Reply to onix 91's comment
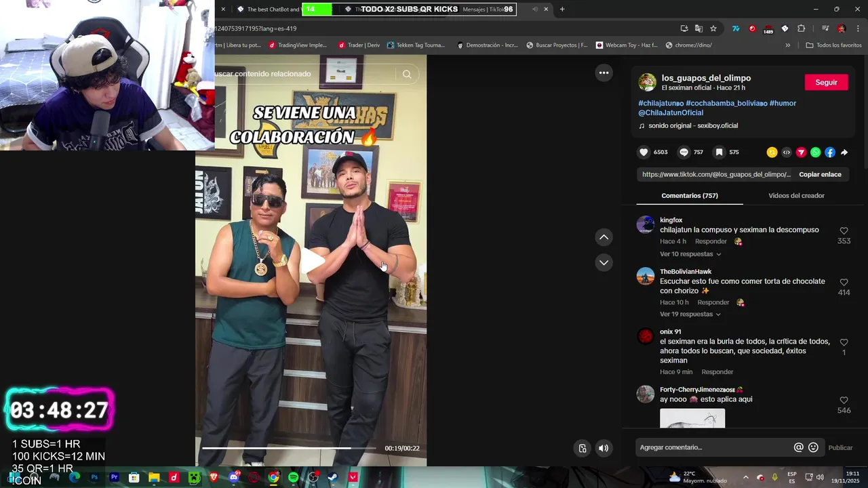The image size is (868, 488). 717,372
